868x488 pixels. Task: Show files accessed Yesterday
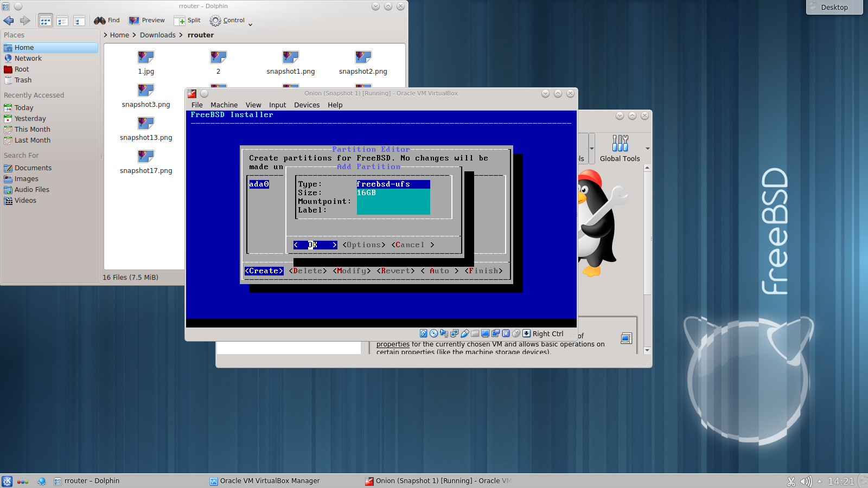pyautogui.click(x=50, y=119)
